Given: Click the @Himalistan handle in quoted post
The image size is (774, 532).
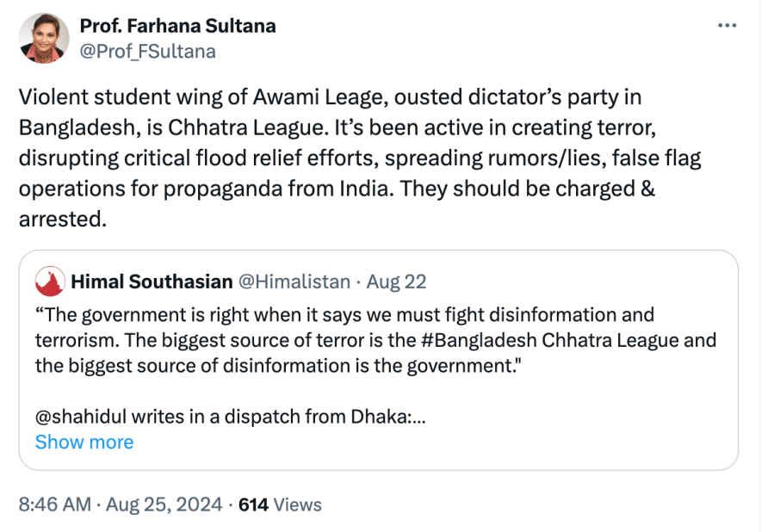Looking at the screenshot, I should (294, 281).
